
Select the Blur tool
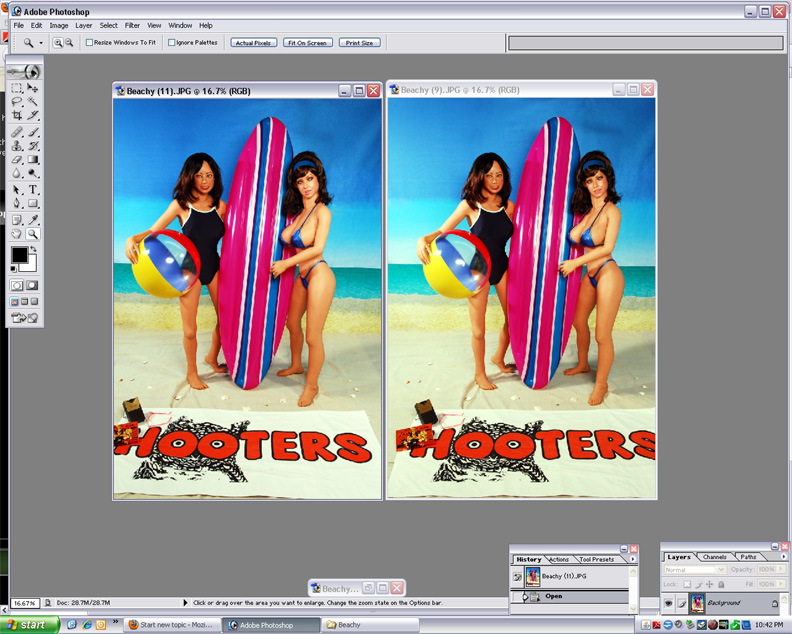(17, 173)
